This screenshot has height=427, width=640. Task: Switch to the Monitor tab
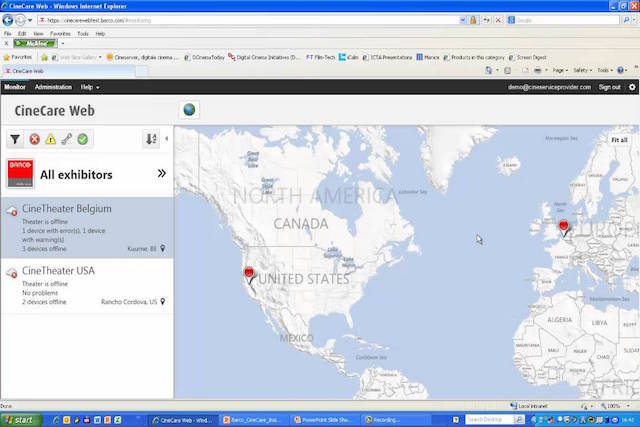(15, 87)
